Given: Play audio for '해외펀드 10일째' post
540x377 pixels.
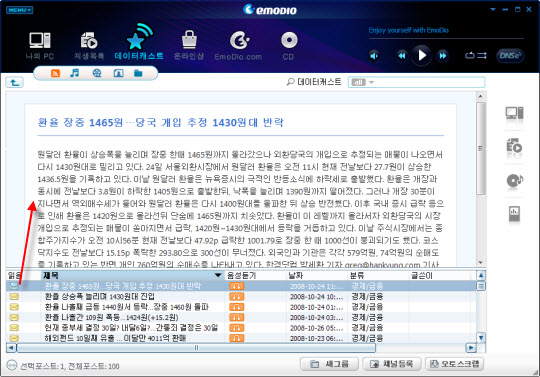Looking at the screenshot, I should click(236, 338).
